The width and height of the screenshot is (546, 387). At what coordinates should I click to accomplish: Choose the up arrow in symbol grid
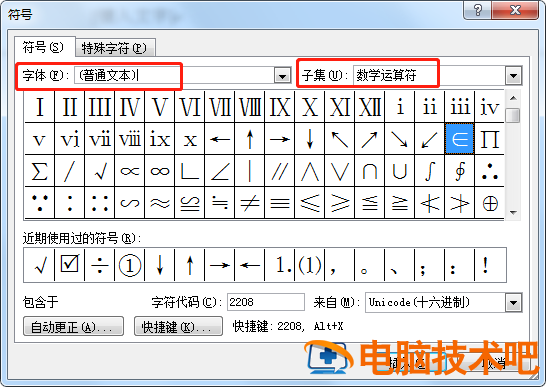pos(250,139)
